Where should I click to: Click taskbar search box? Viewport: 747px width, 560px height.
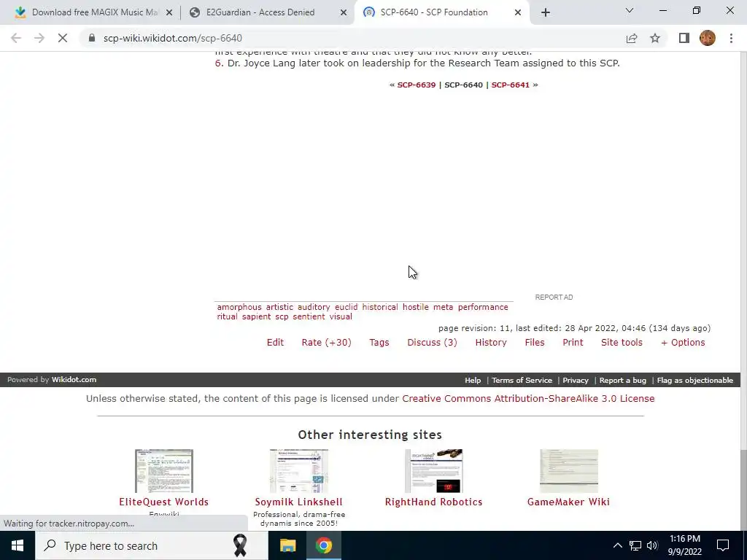point(152,545)
